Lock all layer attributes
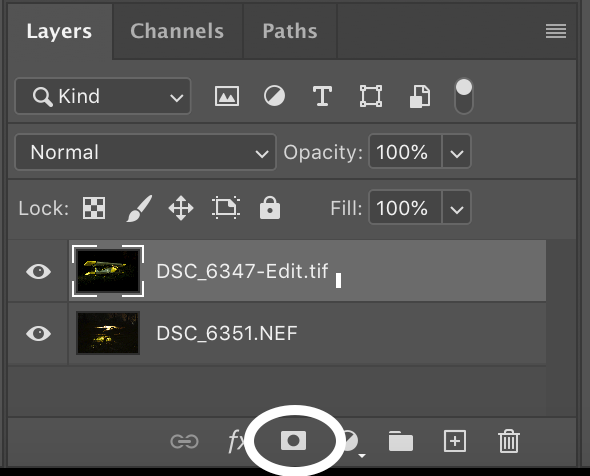This screenshot has height=476, width=590. [x=270, y=207]
